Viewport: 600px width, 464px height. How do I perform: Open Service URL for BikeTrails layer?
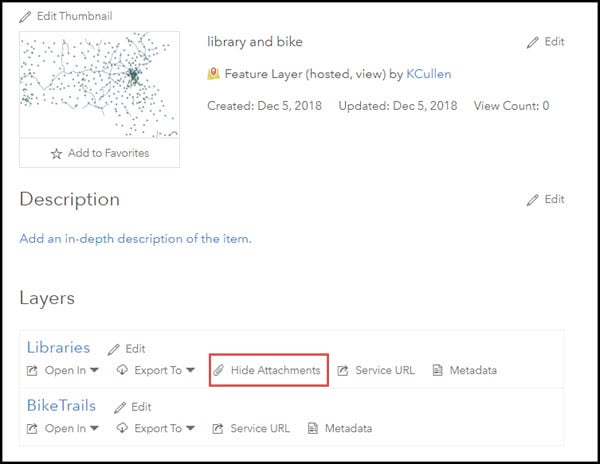(252, 428)
